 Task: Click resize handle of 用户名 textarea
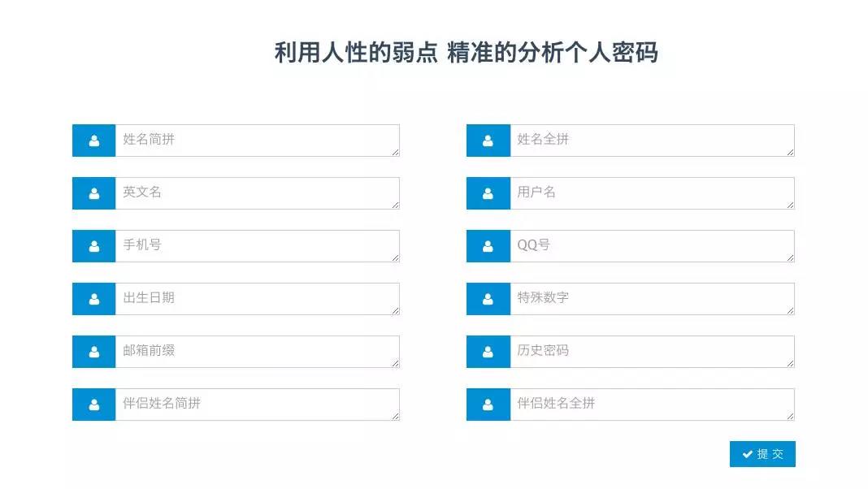[790, 206]
